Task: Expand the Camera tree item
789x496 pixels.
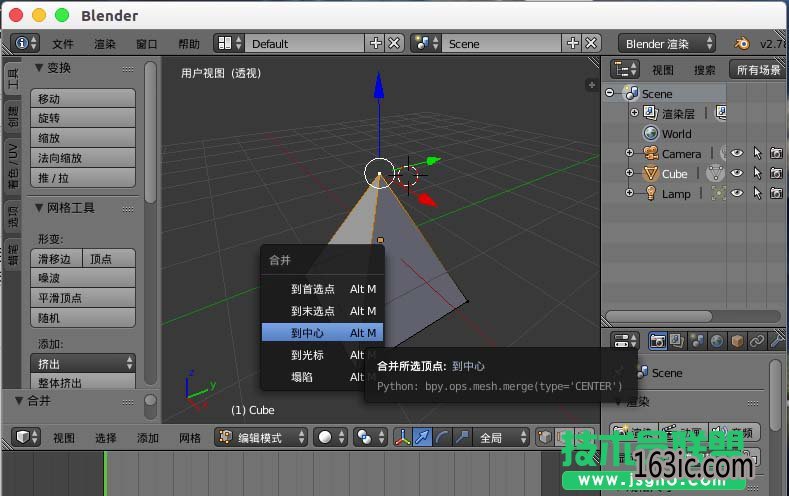Action: point(629,152)
